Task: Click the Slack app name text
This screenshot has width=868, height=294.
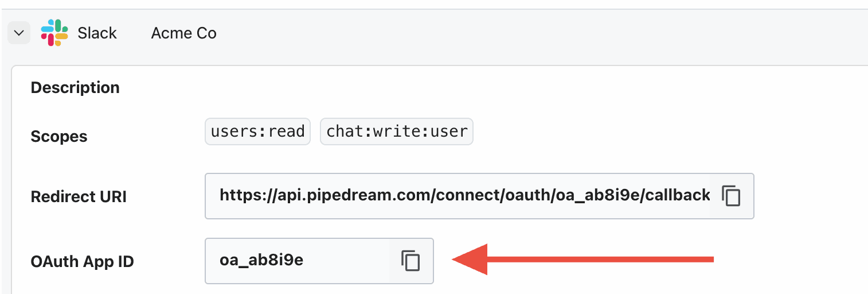Action: point(97,33)
